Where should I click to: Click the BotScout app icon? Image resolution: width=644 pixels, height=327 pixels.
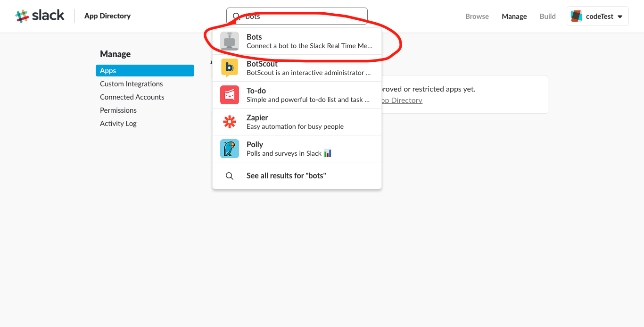pyautogui.click(x=230, y=68)
